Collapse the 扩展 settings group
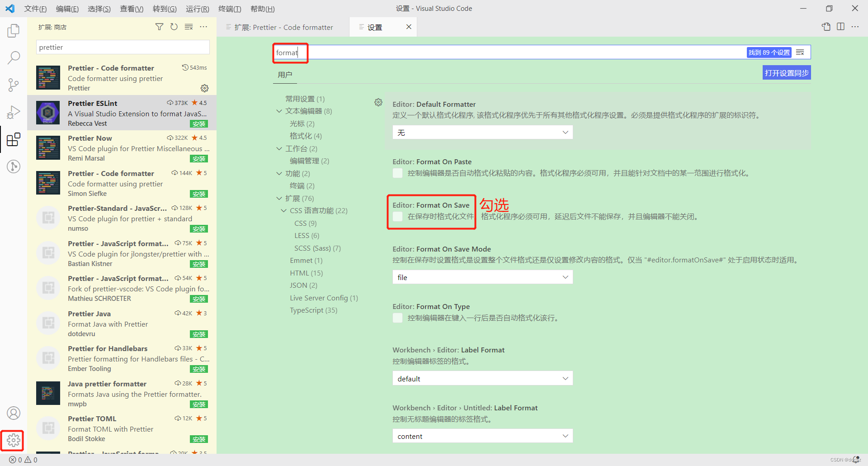Viewport: 868px width, 466px height. (x=279, y=198)
